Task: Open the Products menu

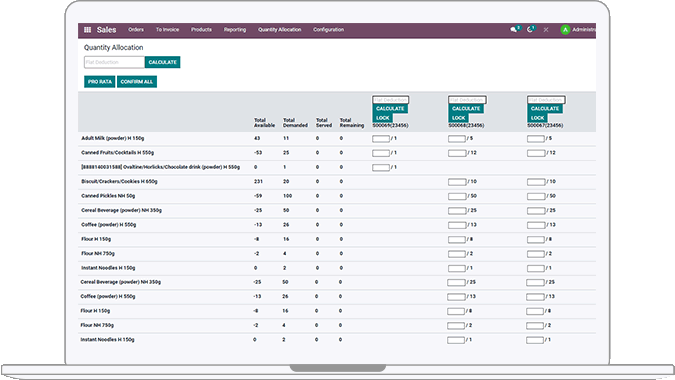Action: click(x=201, y=30)
